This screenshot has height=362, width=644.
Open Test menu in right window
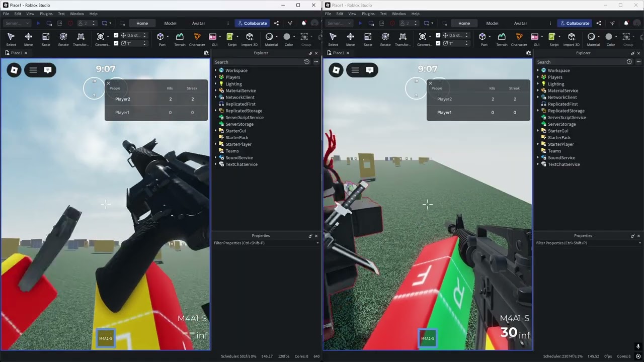point(383,14)
